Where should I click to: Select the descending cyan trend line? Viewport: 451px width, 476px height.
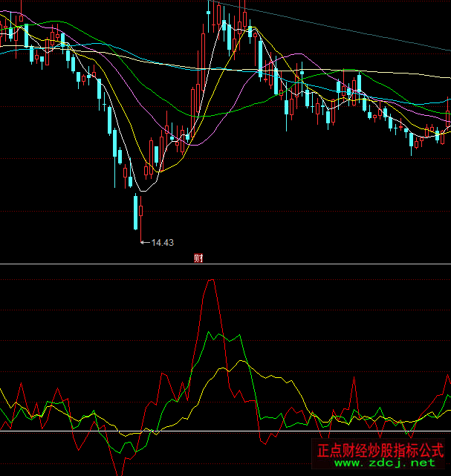click(x=334, y=28)
